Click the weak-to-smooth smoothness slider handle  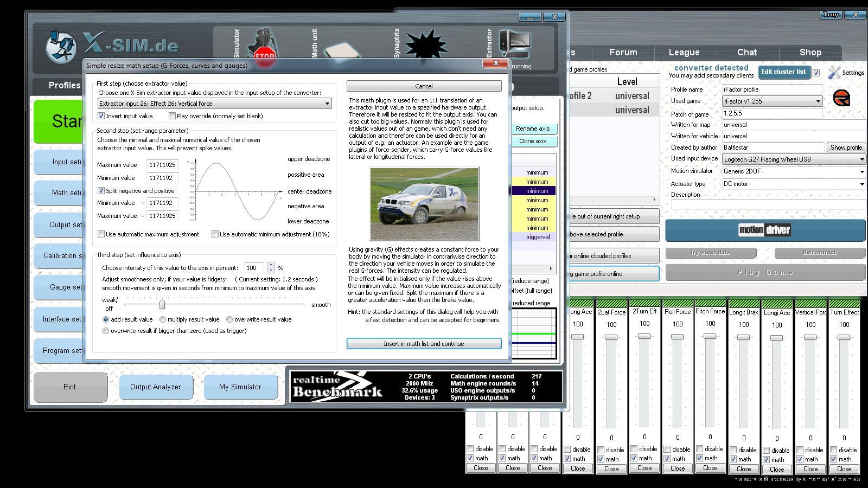[x=162, y=305]
